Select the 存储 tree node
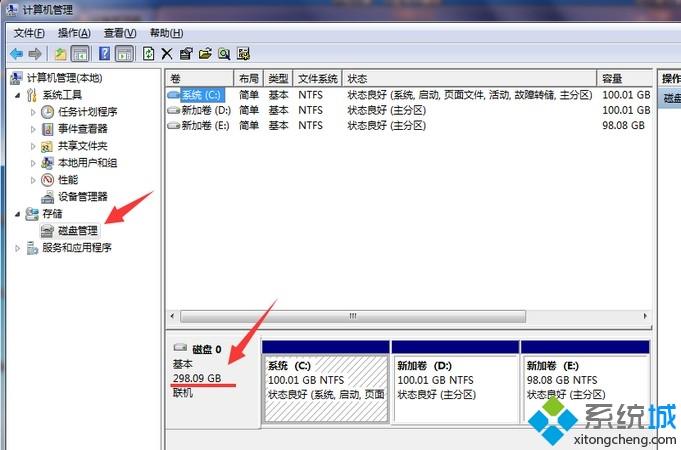The width and height of the screenshot is (681, 450). pyautogui.click(x=52, y=213)
